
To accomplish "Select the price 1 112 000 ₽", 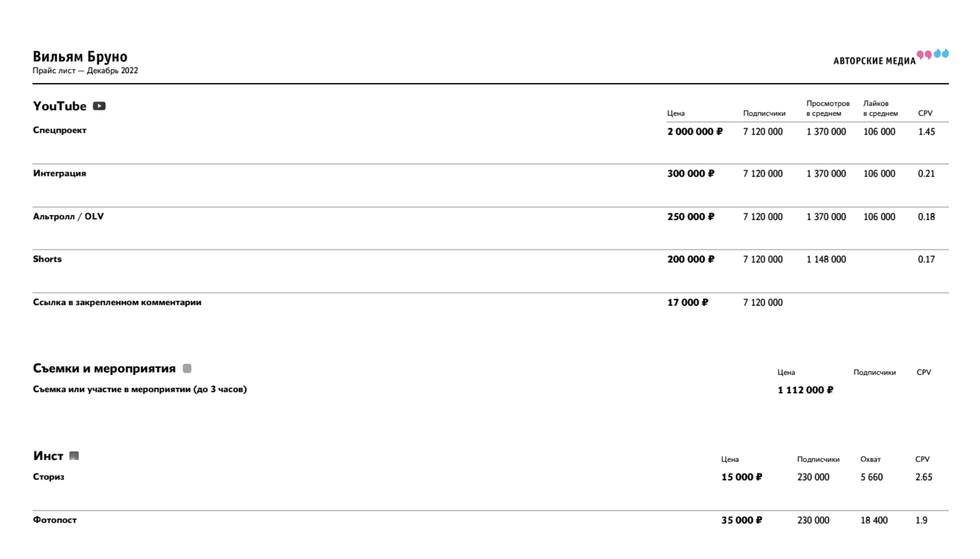I will click(x=805, y=390).
